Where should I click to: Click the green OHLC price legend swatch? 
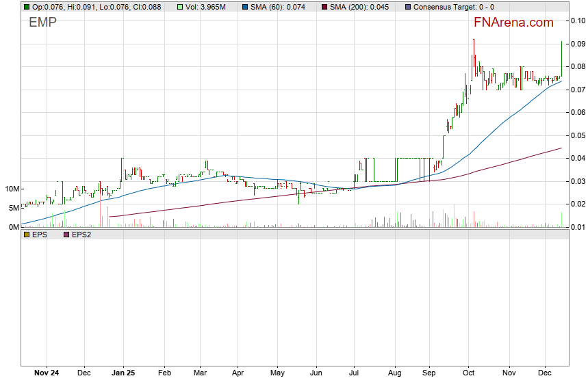(27, 7)
